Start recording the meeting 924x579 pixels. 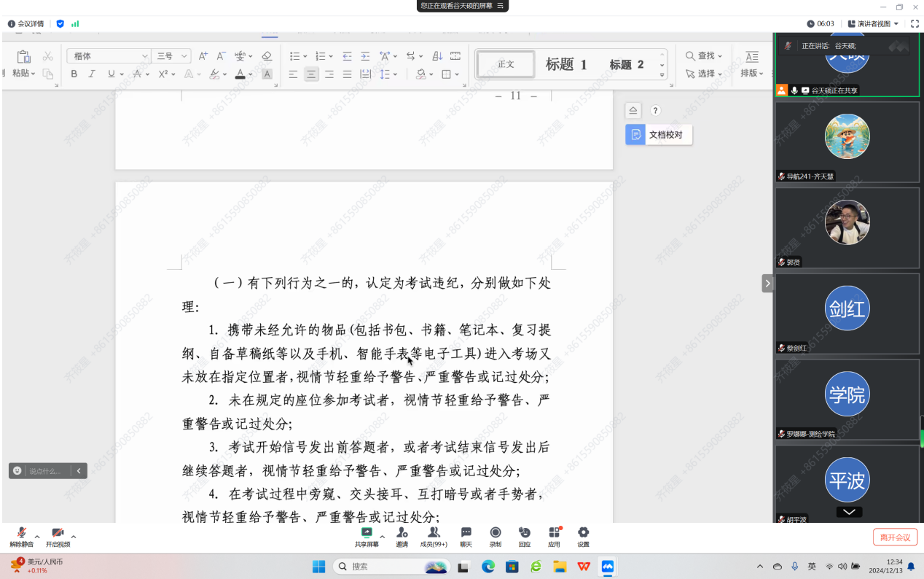coord(496,536)
